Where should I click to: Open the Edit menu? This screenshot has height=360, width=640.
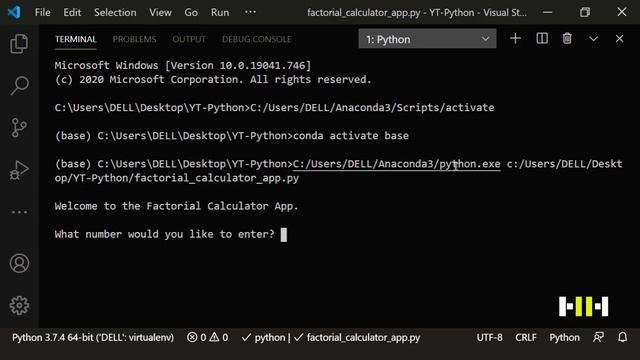tap(72, 12)
